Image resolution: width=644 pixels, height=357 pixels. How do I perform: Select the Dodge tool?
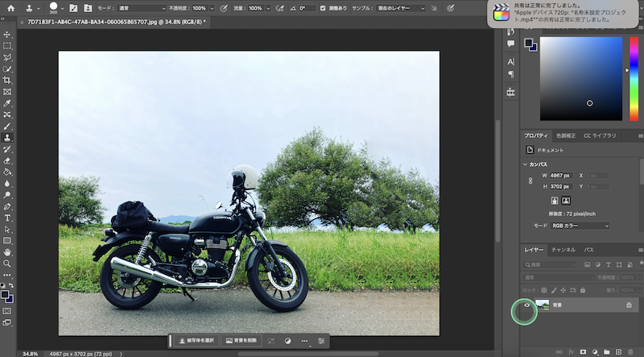pos(7,195)
